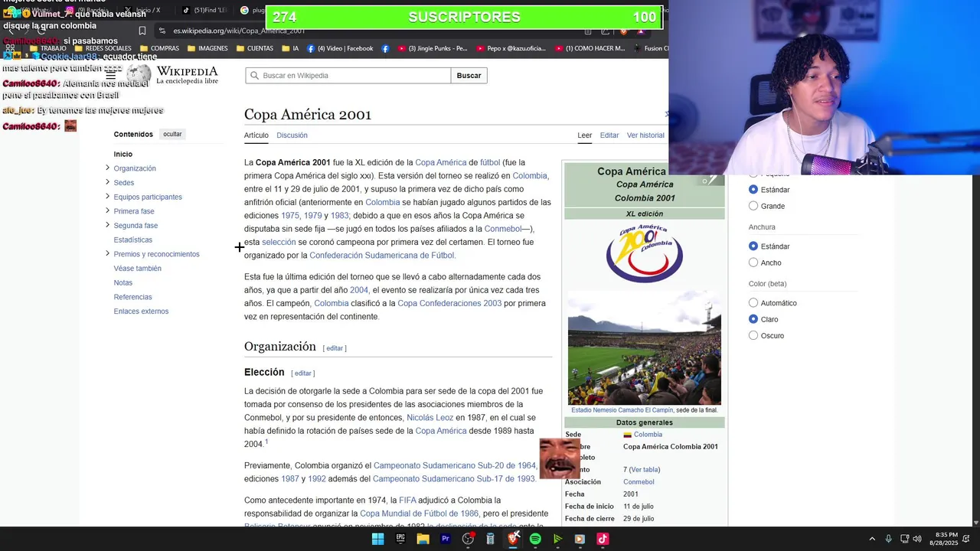Open the REDES SOCIALES bookmark folder
This screenshot has height=551, width=980.
[x=103, y=48]
